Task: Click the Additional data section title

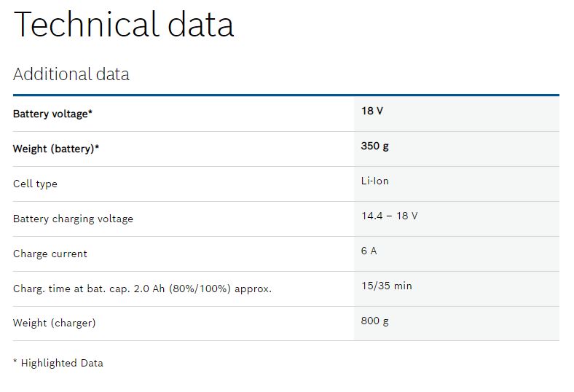Action: (x=71, y=74)
